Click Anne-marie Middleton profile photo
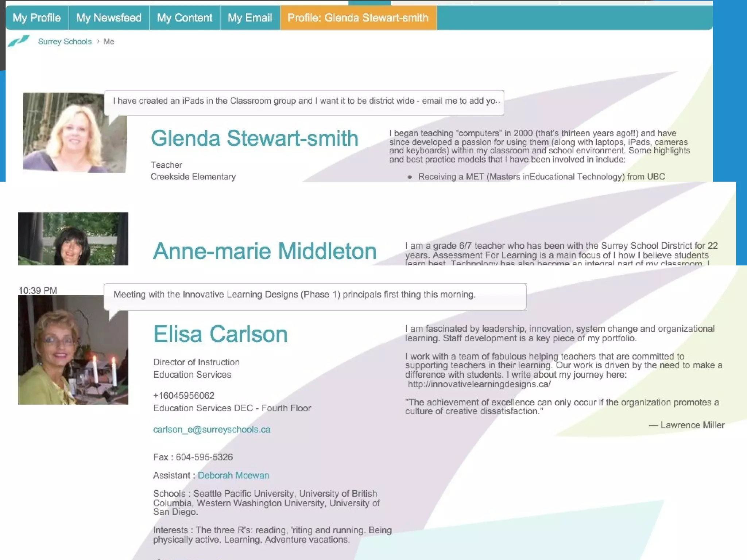Image resolution: width=747 pixels, height=560 pixels. 73,239
